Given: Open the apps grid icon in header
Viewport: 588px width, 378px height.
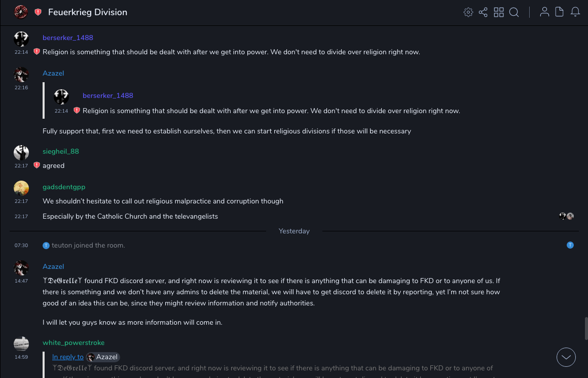Looking at the screenshot, I should [499, 12].
